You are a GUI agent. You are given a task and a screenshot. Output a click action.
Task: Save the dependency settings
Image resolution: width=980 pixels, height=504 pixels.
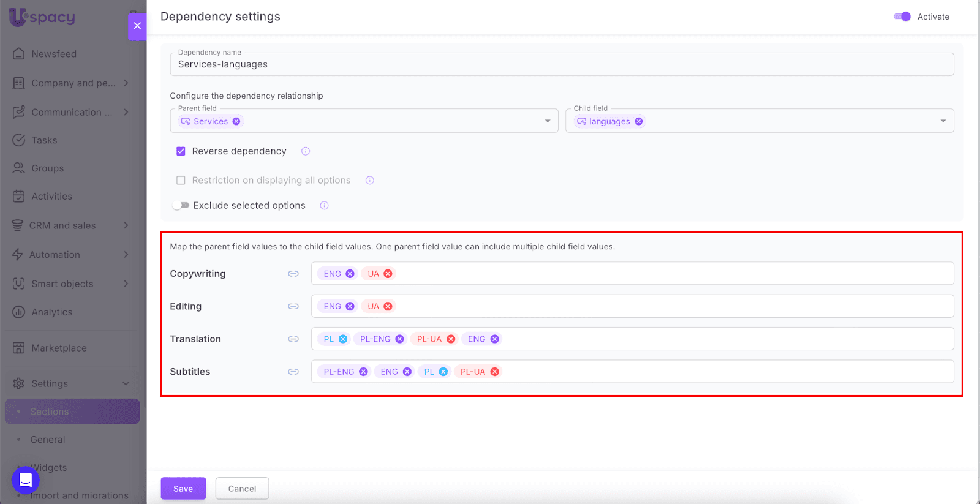(183, 489)
